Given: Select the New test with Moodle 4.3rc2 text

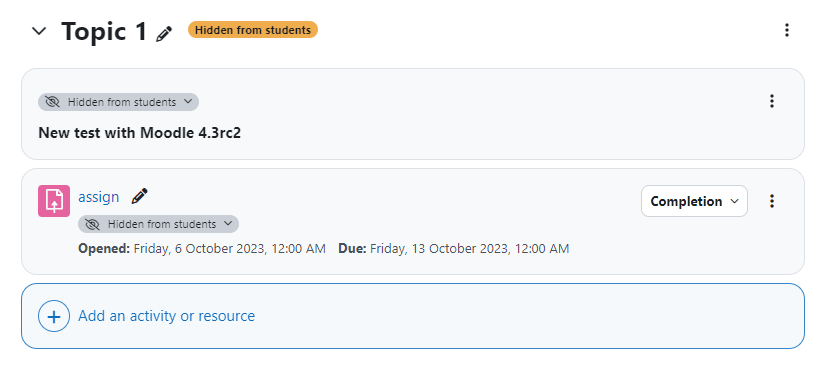Looking at the screenshot, I should click(x=140, y=133).
